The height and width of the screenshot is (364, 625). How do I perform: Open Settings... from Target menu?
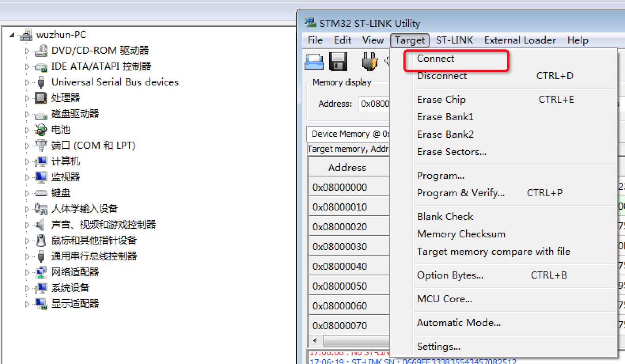point(504,347)
